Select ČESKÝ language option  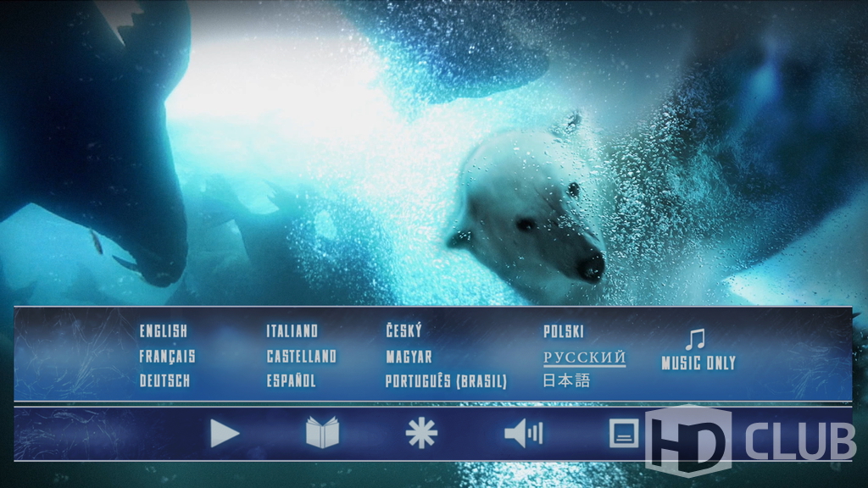[x=404, y=330]
